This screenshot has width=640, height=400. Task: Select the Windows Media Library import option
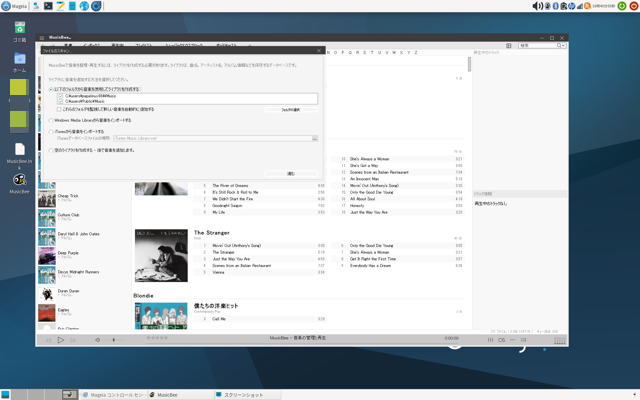52,120
